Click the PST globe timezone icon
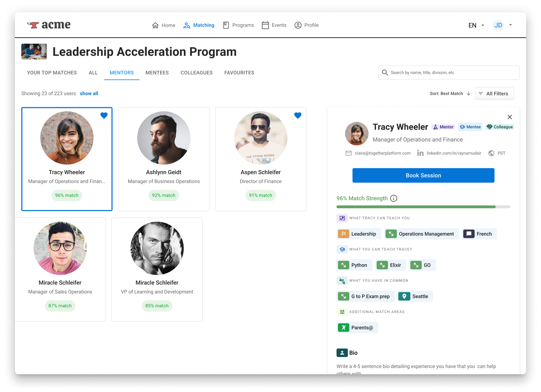The width and height of the screenshot is (541, 392). pos(491,153)
